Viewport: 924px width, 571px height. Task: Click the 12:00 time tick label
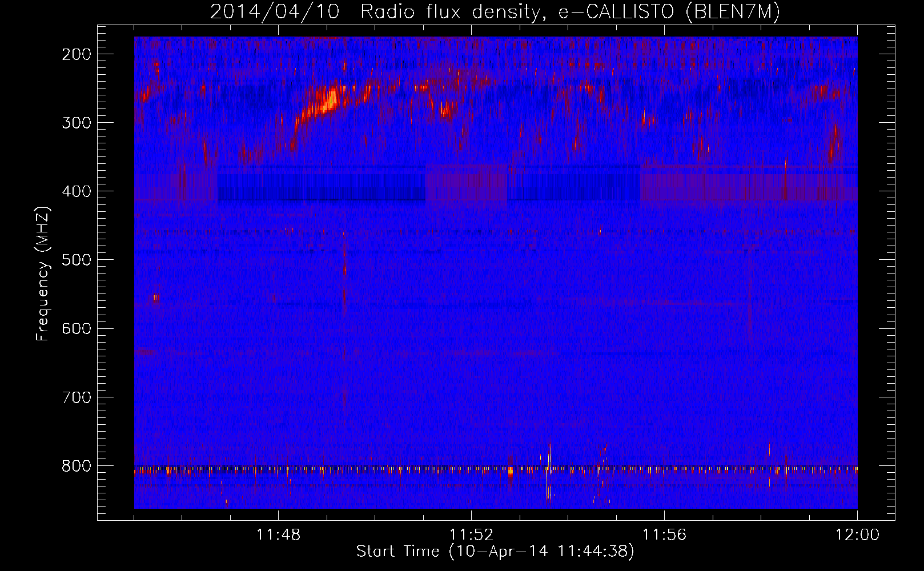(857, 534)
